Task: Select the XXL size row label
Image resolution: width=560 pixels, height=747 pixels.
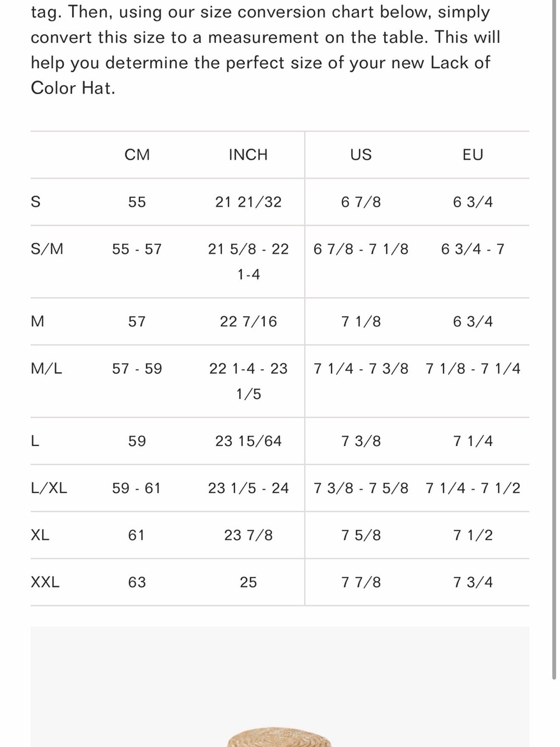Action: [x=45, y=582]
